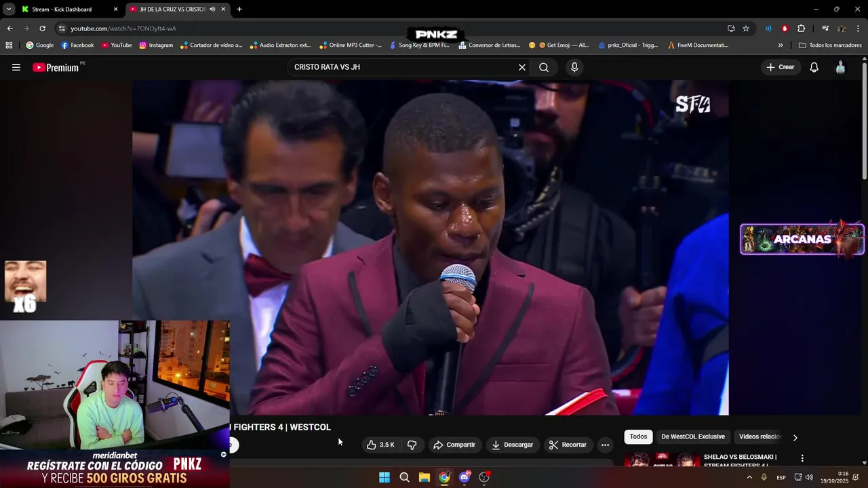The image size is (868, 488).
Task: Open the OBS icon in taskbar
Action: click(484, 477)
